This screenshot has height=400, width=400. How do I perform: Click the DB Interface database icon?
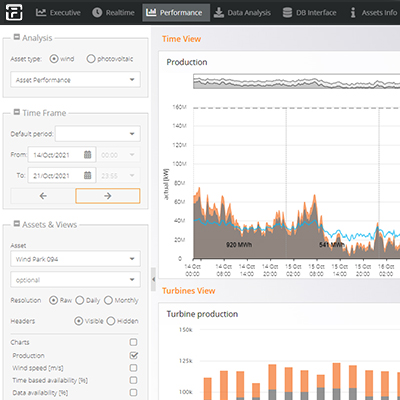click(287, 12)
